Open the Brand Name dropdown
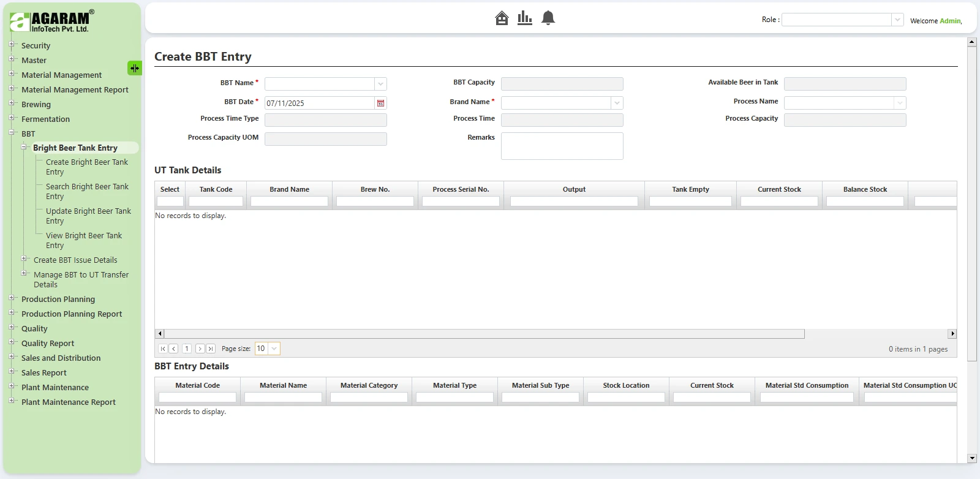The width and height of the screenshot is (980, 479). (x=617, y=103)
